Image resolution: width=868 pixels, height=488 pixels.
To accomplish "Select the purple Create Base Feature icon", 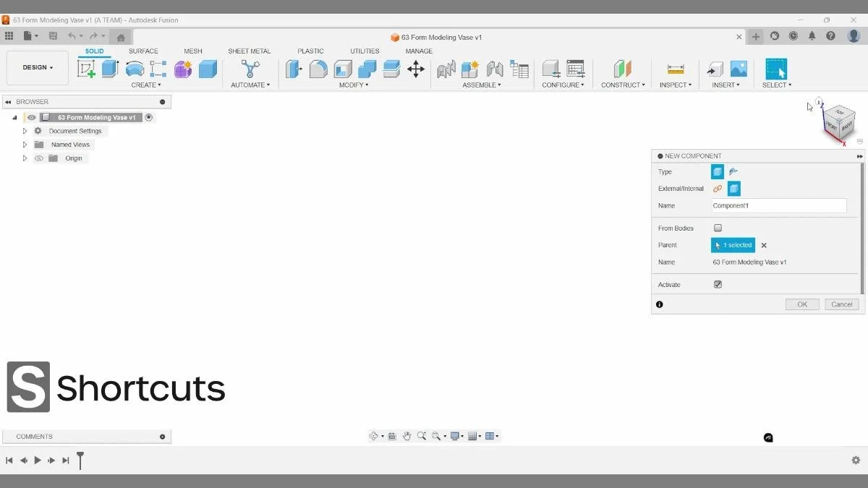I will [x=183, y=69].
